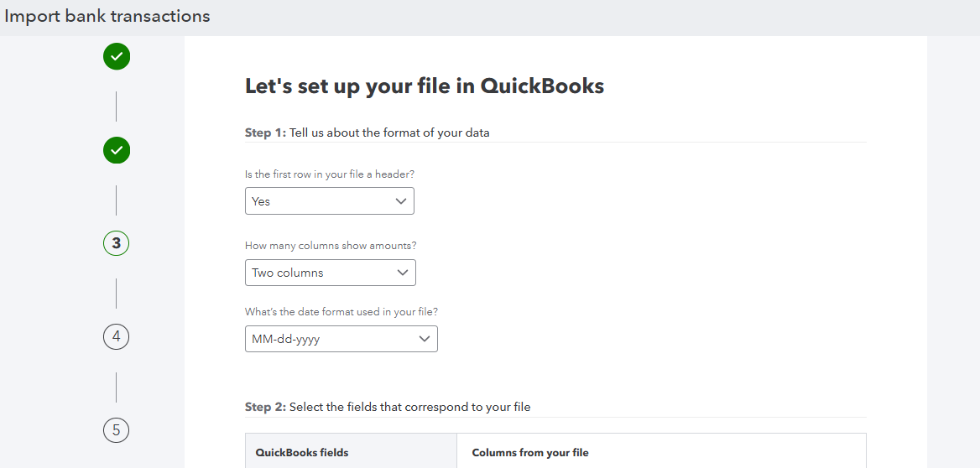Select the step 5 circle in progress tracker
980x468 pixels.
[x=117, y=430]
